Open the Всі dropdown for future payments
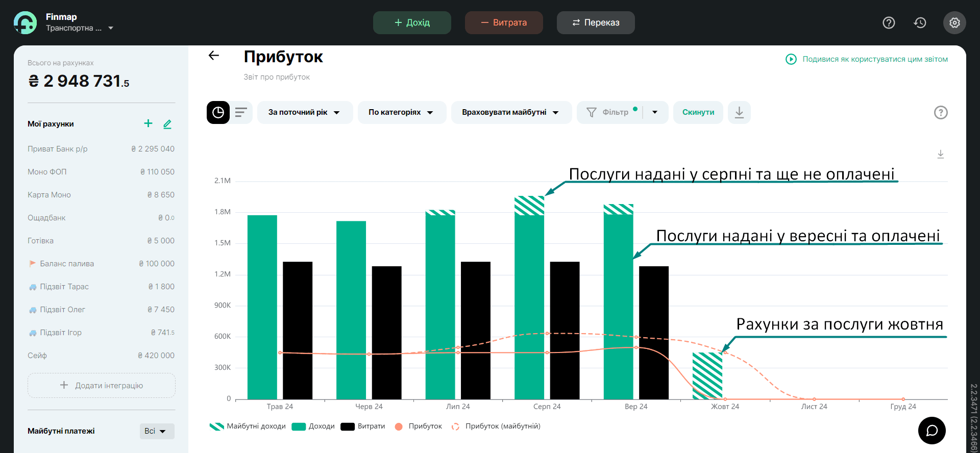This screenshot has width=980, height=453. tap(157, 431)
